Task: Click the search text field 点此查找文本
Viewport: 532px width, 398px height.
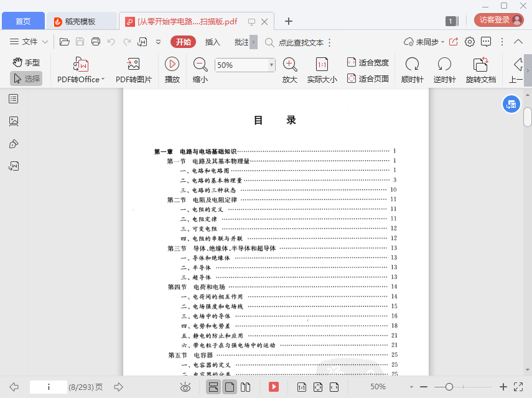Action: (301, 43)
